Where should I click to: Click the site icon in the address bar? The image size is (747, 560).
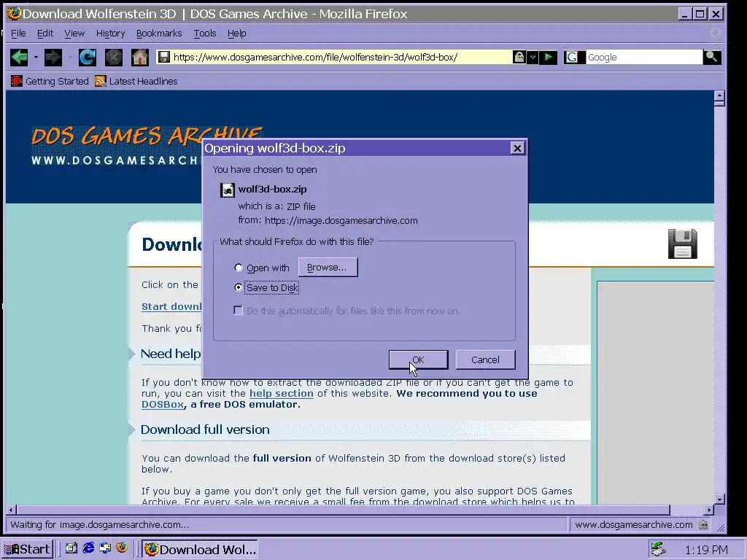click(164, 57)
